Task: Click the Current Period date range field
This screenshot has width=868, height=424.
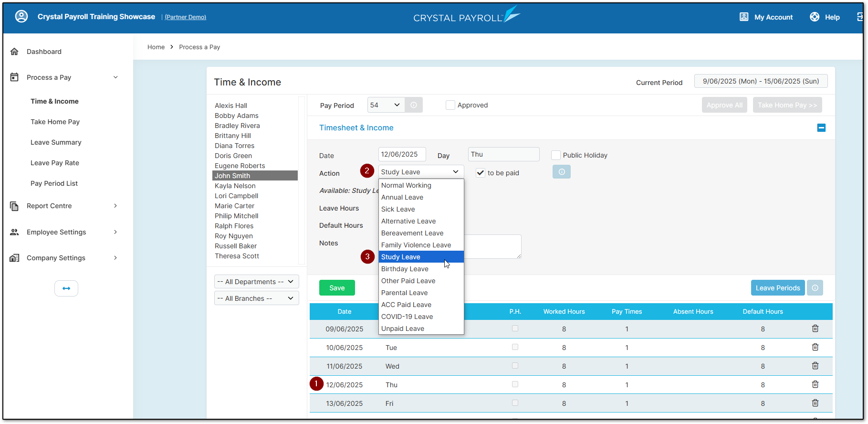Action: click(761, 81)
